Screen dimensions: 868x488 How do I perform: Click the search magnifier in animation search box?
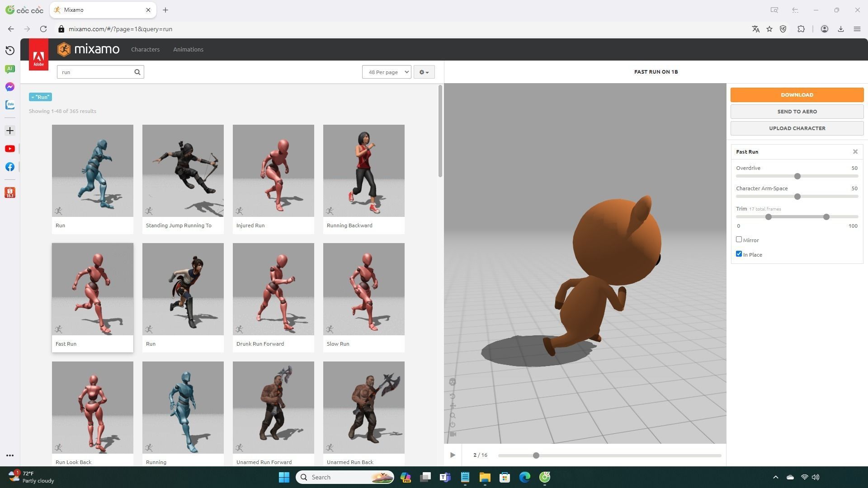137,72
